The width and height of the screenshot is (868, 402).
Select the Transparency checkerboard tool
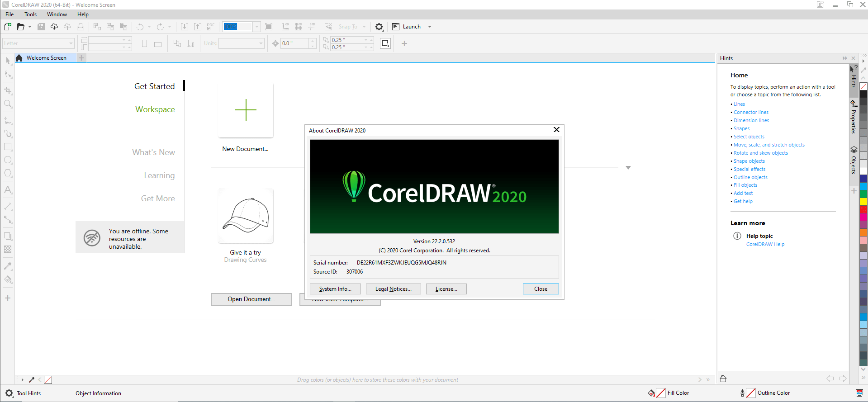pos(8,249)
